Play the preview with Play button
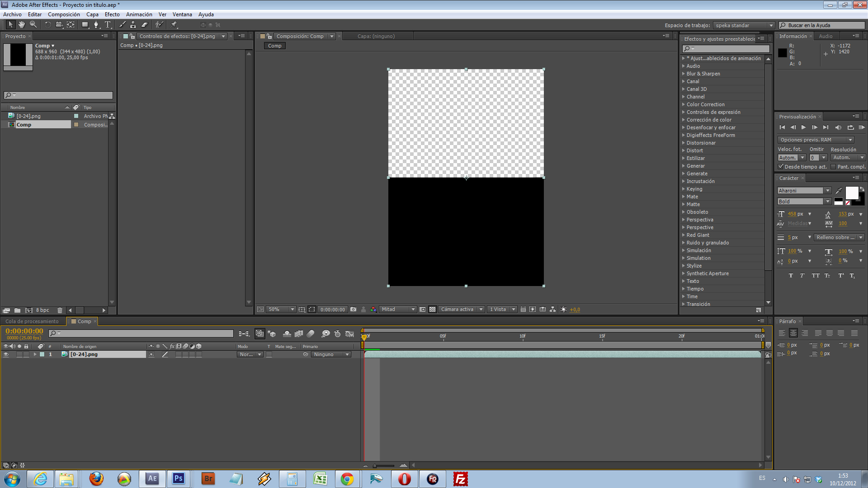 803,127
